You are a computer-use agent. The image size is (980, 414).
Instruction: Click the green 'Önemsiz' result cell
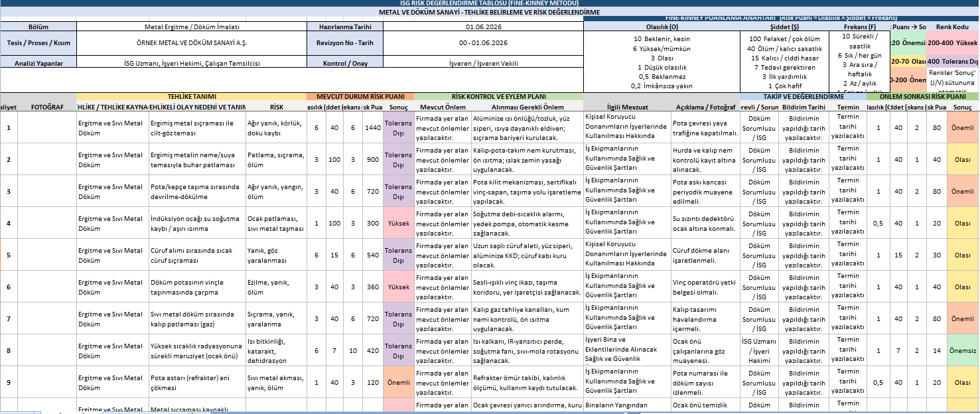(963, 350)
